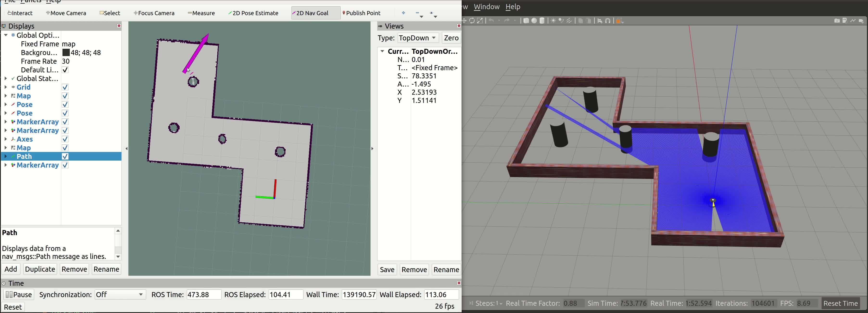Click the Reset Time button

pos(840,303)
